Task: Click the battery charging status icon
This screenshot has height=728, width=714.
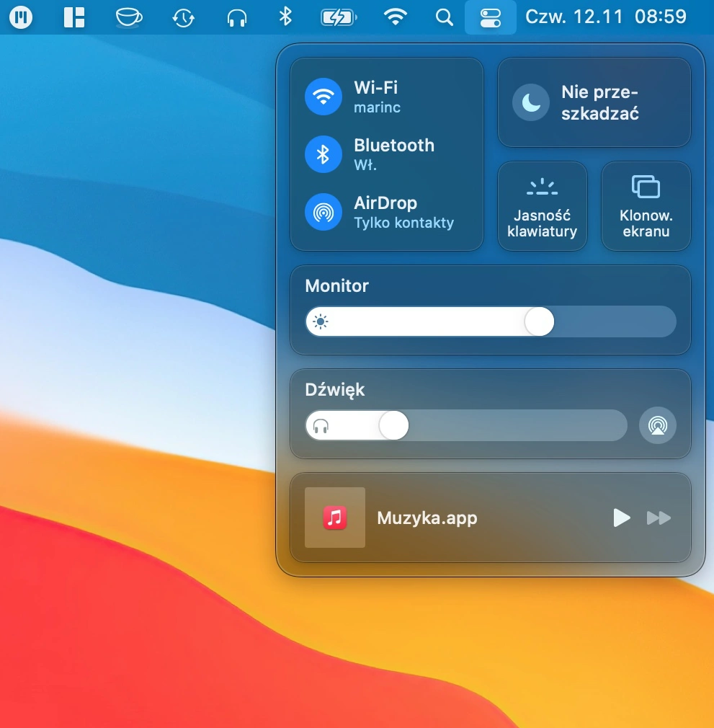Action: point(339,17)
